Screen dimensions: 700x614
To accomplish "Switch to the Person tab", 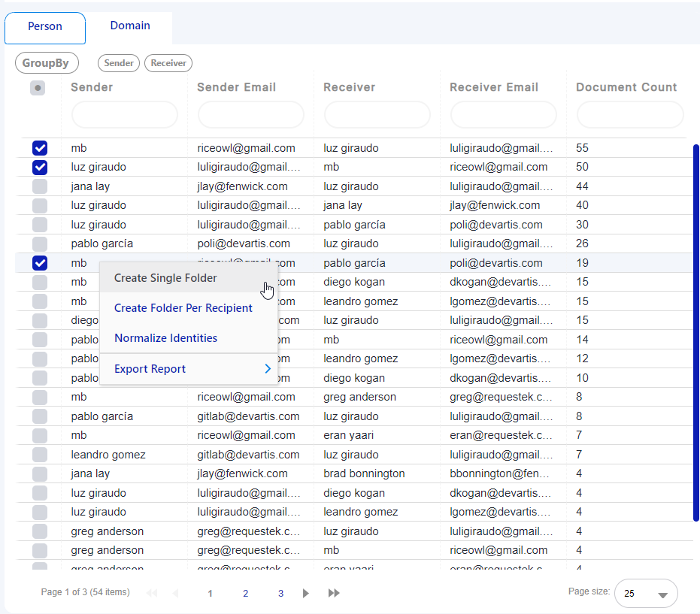I will [45, 26].
